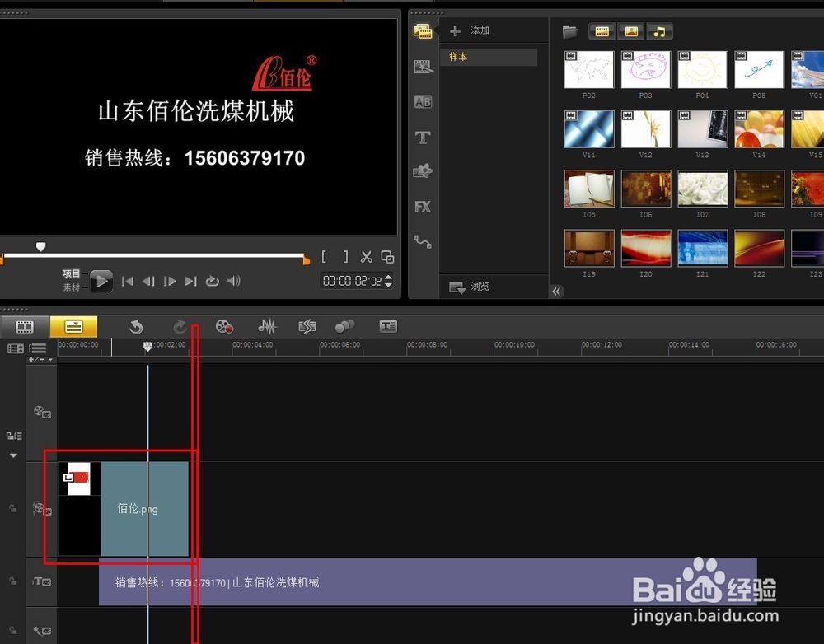Open the FX filter library
The width and height of the screenshot is (824, 644).
(423, 207)
